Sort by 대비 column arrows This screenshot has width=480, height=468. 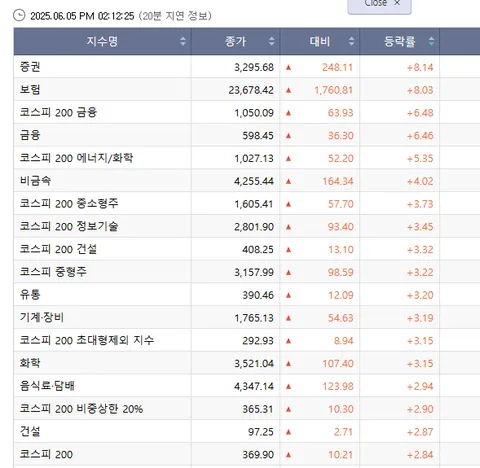tap(351, 41)
